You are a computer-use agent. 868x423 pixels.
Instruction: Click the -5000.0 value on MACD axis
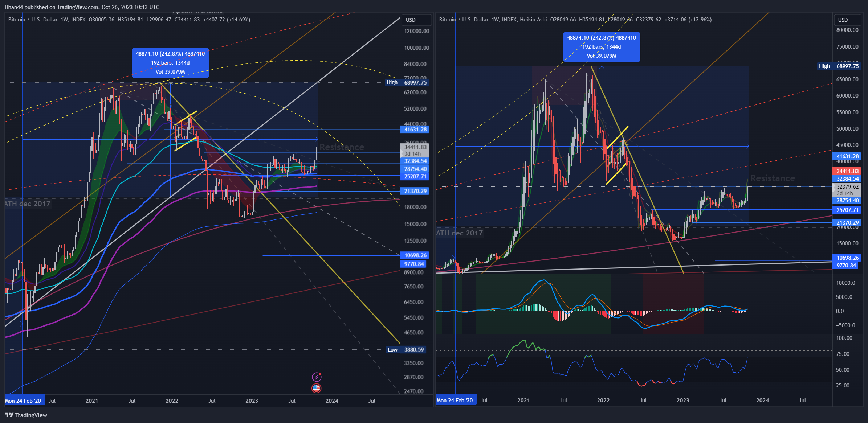pyautogui.click(x=845, y=325)
